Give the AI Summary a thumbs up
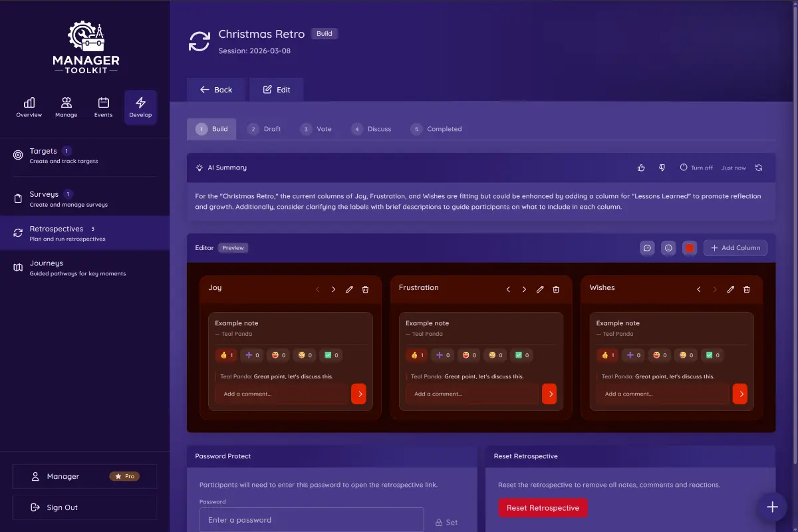 pos(640,168)
